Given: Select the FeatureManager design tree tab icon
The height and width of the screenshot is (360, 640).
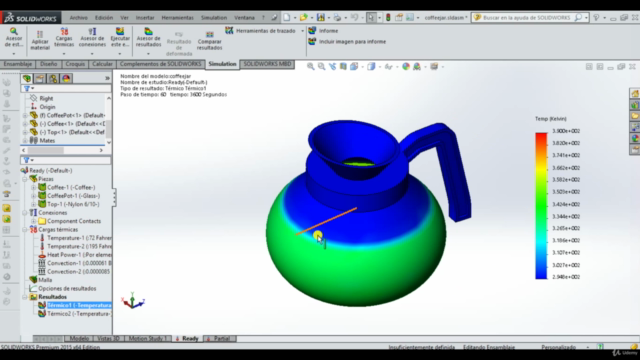Looking at the screenshot, I should pos(27,78).
